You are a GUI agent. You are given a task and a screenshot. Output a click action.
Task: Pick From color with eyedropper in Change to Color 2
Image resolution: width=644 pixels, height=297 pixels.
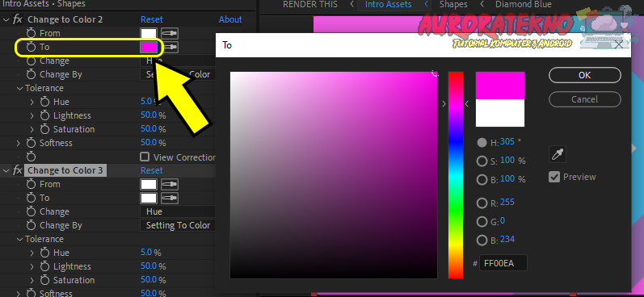169,33
